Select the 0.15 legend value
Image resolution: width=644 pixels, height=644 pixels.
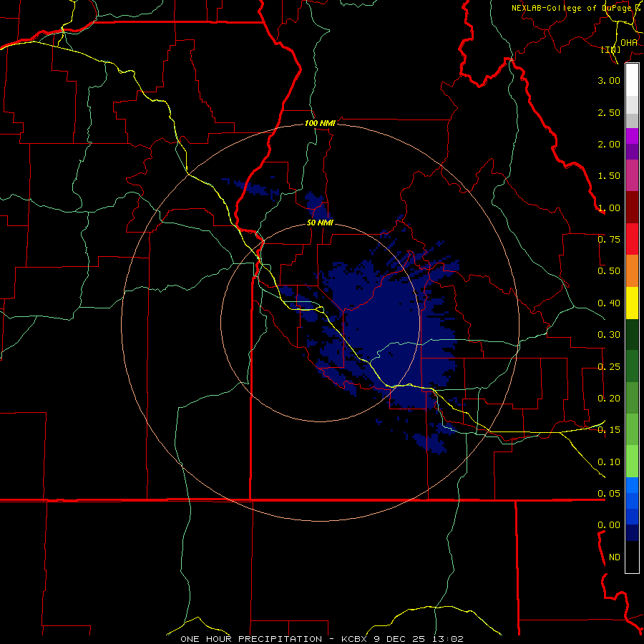tap(609, 430)
